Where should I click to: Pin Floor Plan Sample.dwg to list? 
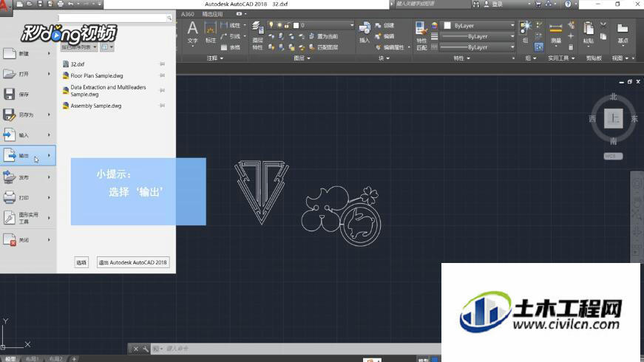pyautogui.click(x=162, y=75)
